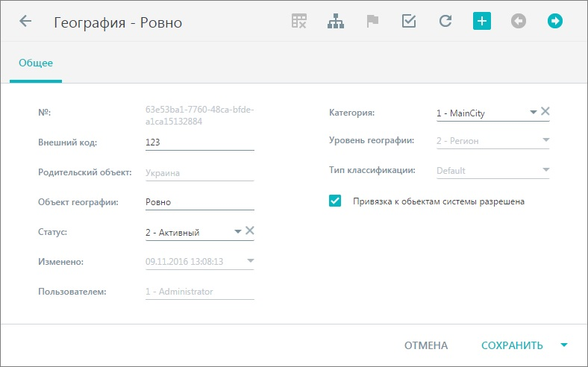This screenshot has width=588, height=367.
Task: Refresh the record with the reload icon
Action: tap(445, 21)
